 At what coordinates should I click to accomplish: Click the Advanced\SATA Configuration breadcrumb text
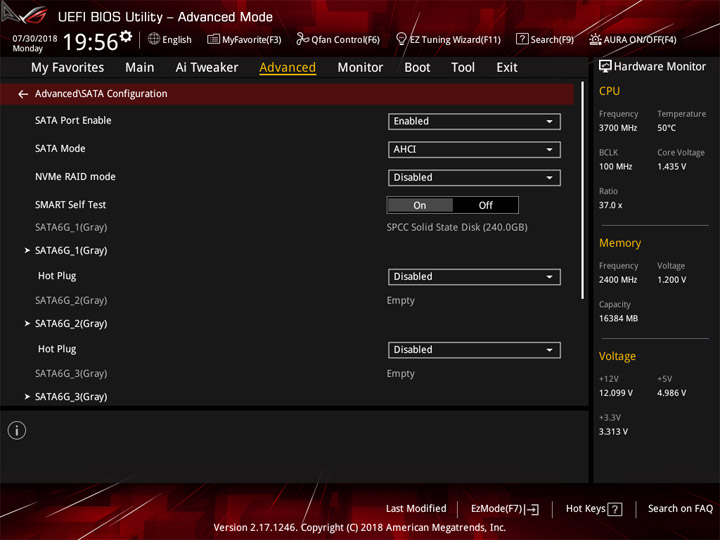point(101,94)
